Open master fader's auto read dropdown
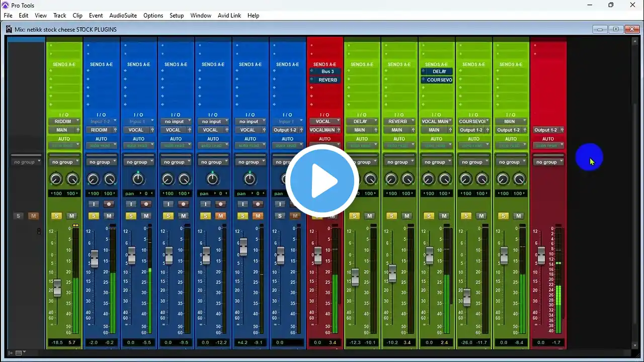The image size is (644, 362). coord(548,146)
